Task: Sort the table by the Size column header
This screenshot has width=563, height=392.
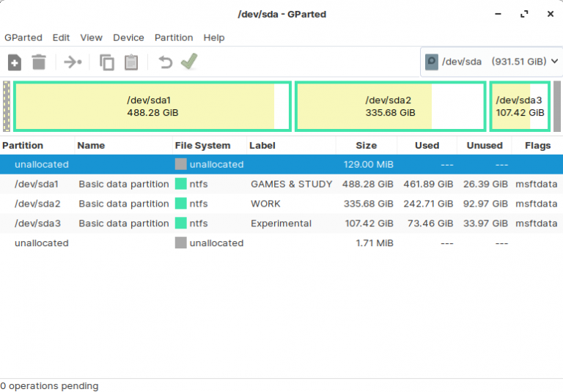Action: click(366, 145)
